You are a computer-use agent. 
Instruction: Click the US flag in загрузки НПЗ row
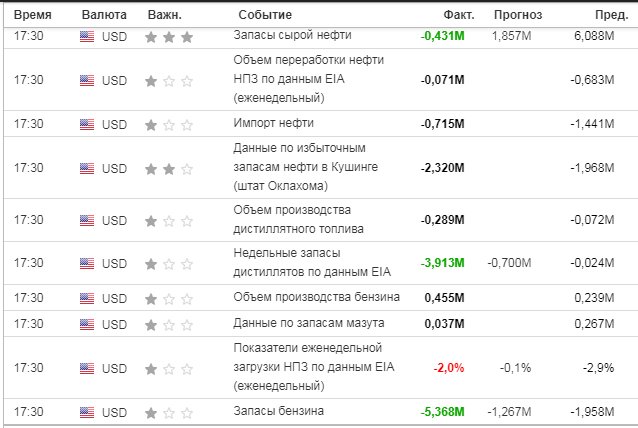point(87,369)
